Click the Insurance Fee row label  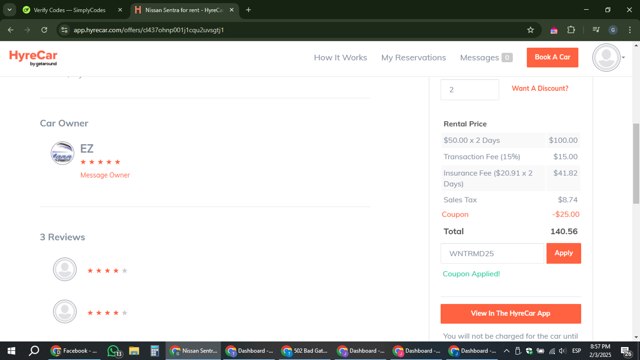(x=488, y=178)
